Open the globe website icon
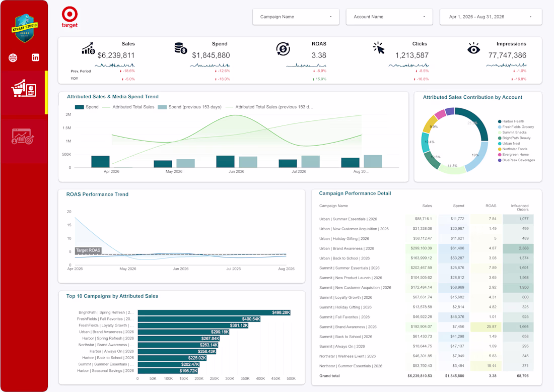The width and height of the screenshot is (554, 392). (x=13, y=57)
